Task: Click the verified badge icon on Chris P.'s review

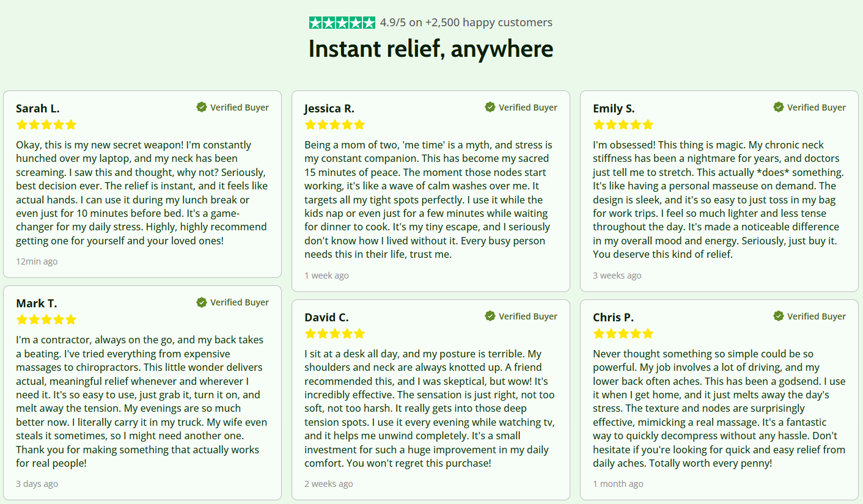Action: pyautogui.click(x=779, y=316)
